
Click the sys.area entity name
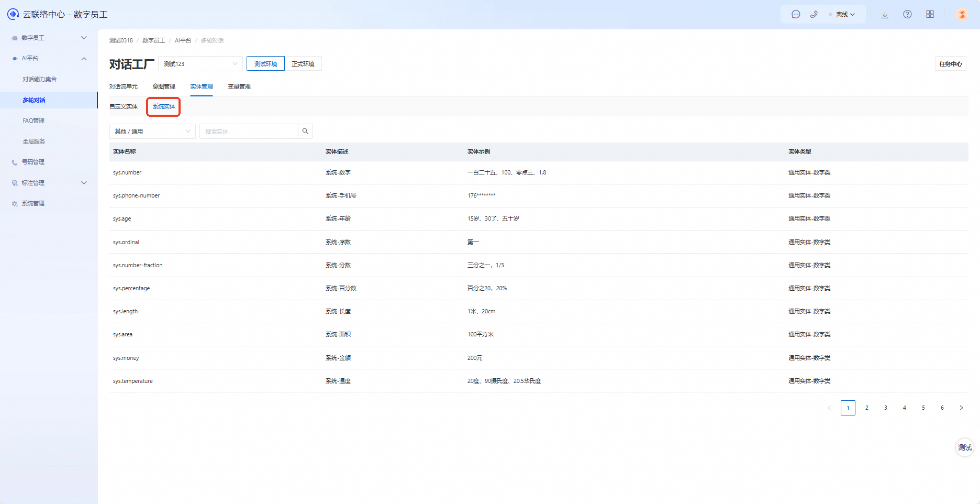(x=122, y=334)
